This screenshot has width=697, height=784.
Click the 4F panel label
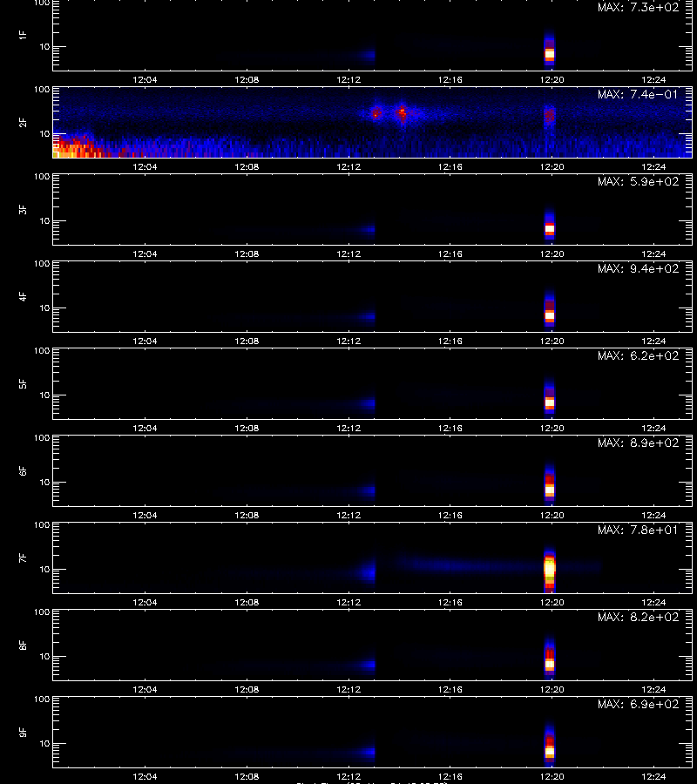(x=23, y=296)
